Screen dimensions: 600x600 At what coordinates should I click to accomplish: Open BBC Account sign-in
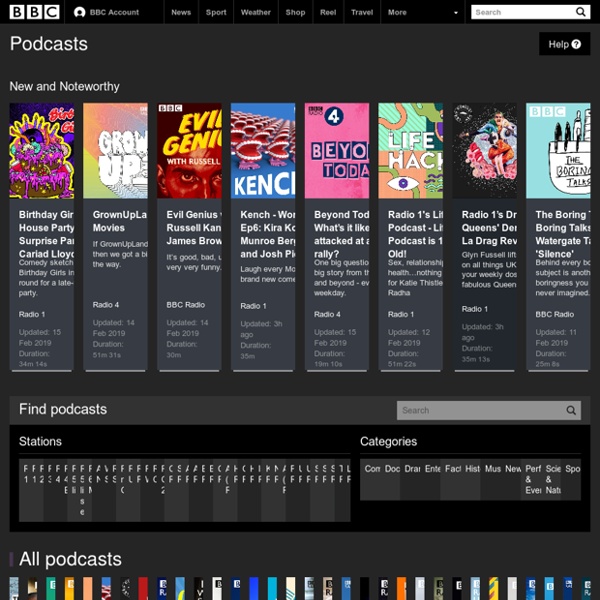click(106, 12)
